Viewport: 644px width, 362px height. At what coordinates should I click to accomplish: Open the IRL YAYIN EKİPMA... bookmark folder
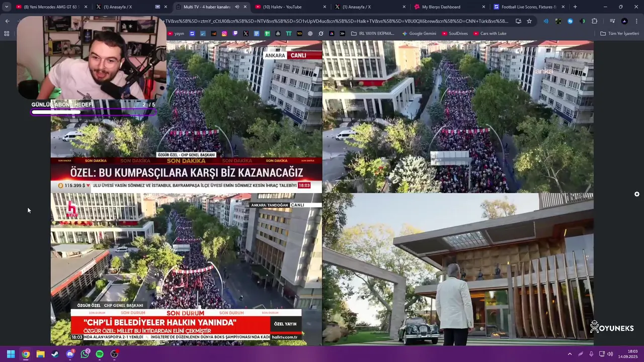[x=373, y=34]
